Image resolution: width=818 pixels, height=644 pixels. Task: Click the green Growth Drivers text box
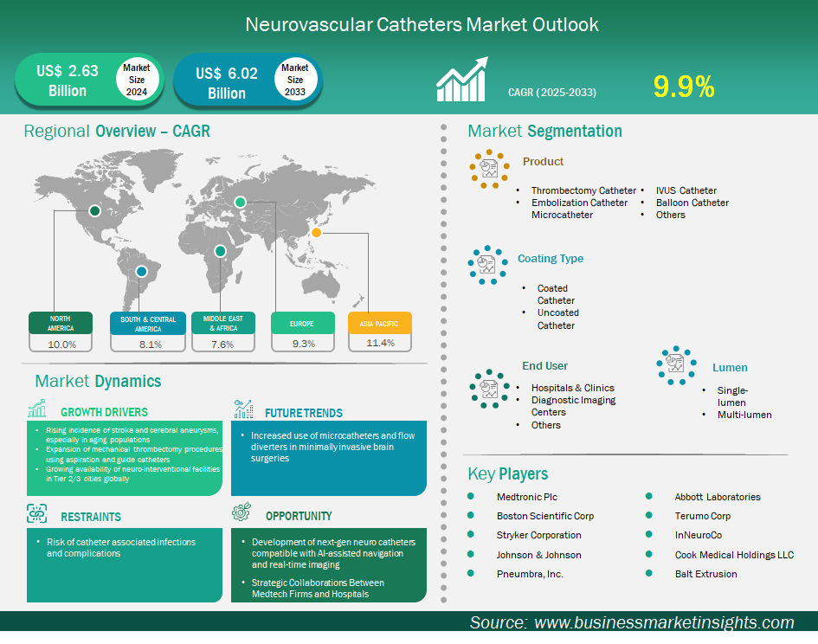point(125,458)
